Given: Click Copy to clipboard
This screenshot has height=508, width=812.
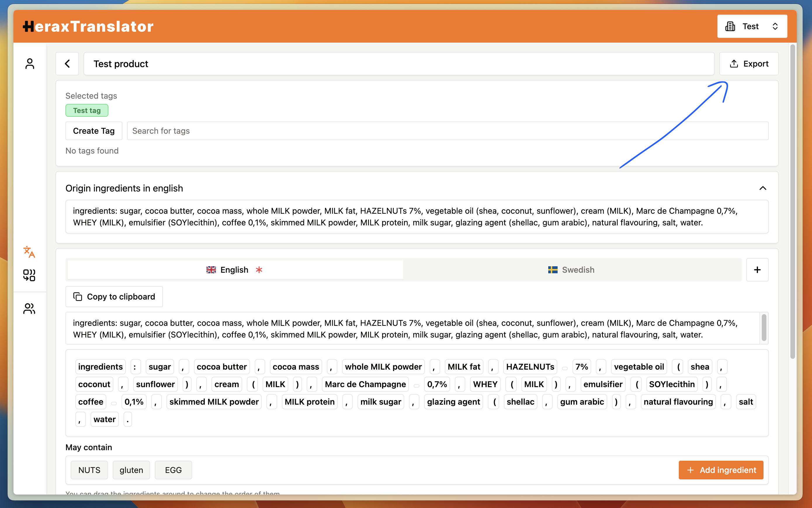Looking at the screenshot, I should 114,297.
